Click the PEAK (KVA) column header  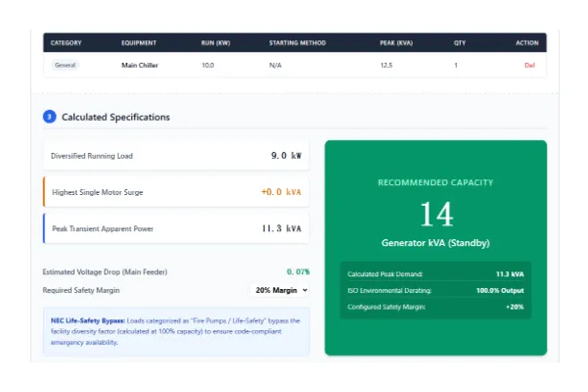396,43
